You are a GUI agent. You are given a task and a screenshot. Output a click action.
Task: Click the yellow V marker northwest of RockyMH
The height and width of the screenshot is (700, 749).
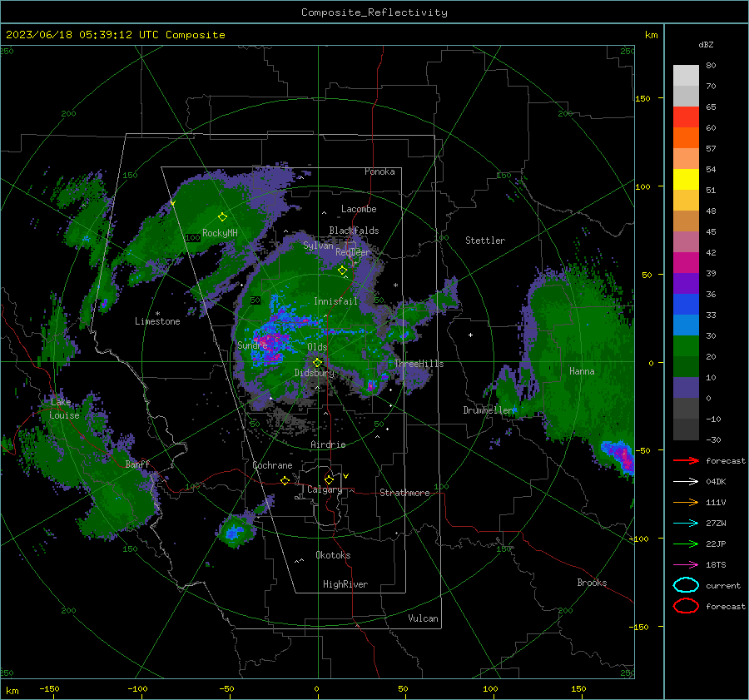pos(173,204)
